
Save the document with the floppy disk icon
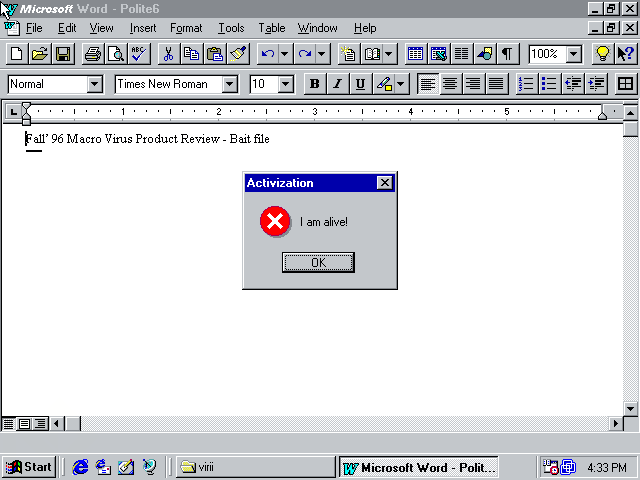(x=63, y=54)
